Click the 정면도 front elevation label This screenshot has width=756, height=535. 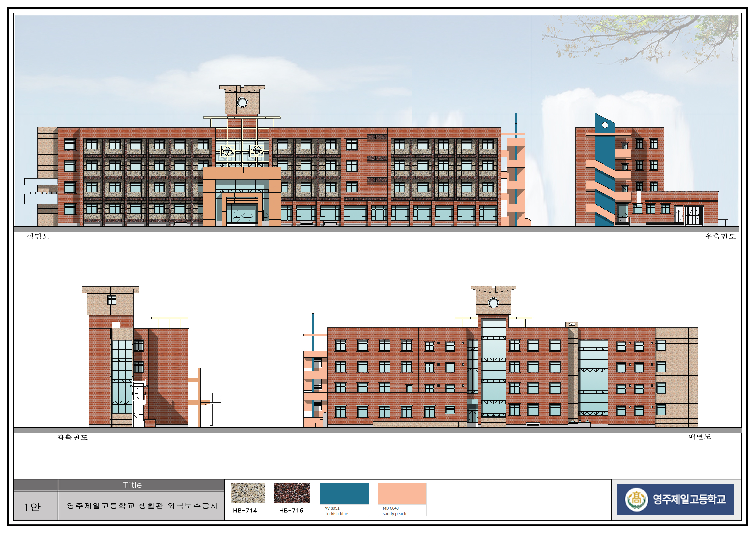click(38, 236)
